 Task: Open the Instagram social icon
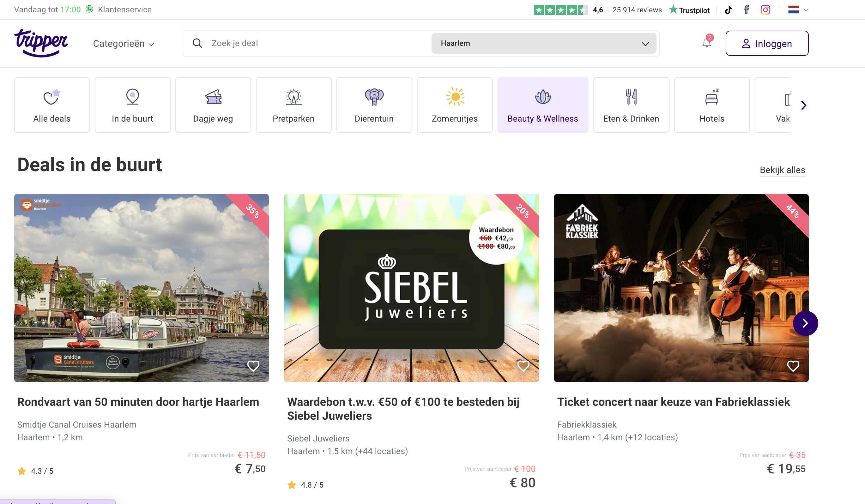765,9
